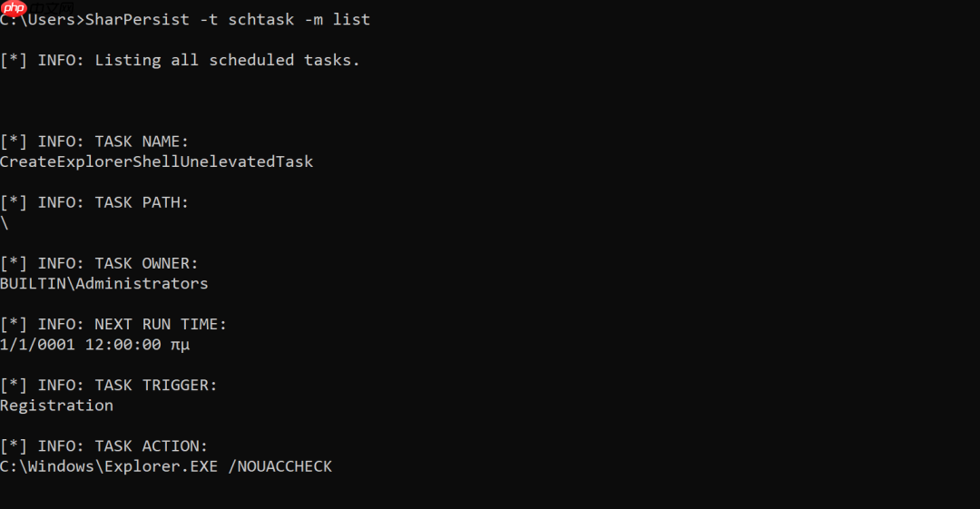This screenshot has width=980, height=509.
Task: Select the C:\Windows\Explorer.EXE path text
Action: [x=109, y=466]
